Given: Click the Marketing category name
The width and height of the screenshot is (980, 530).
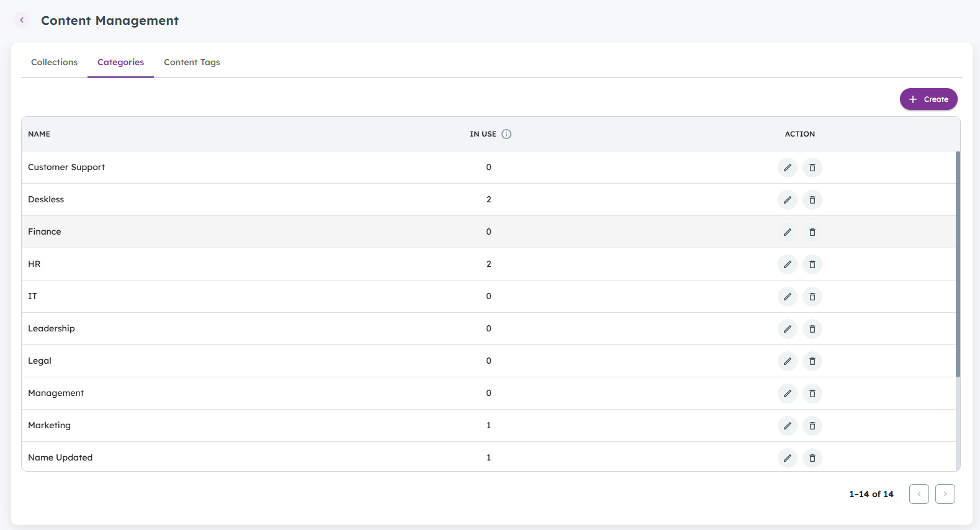Looking at the screenshot, I should tap(50, 425).
